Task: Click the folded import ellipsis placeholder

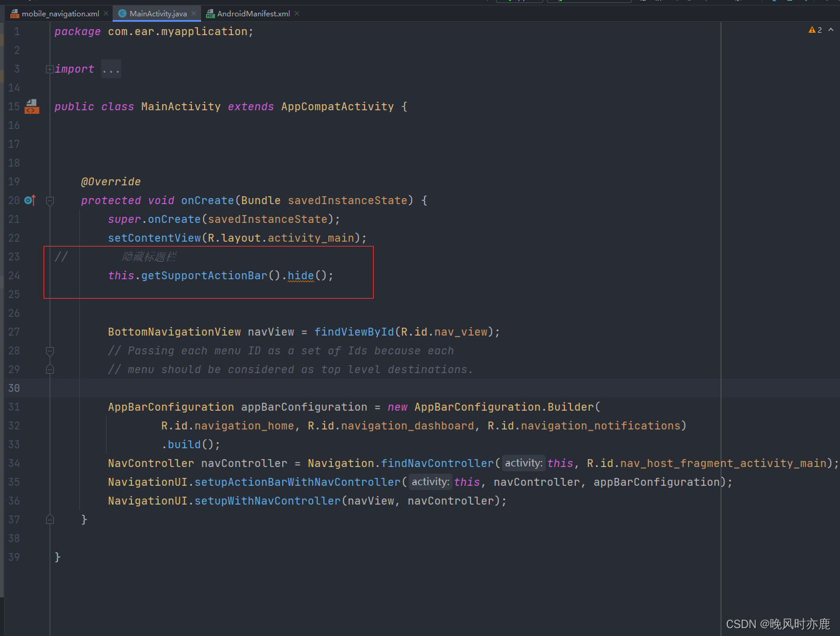Action: 111,69
